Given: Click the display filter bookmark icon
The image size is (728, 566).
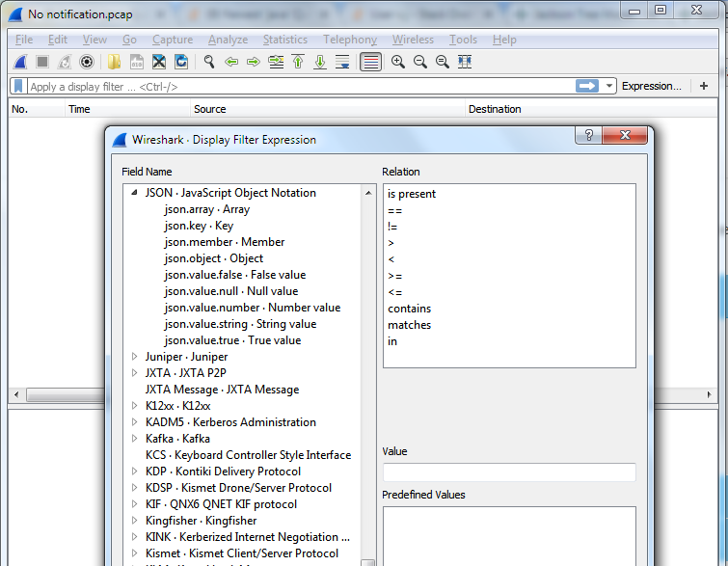Looking at the screenshot, I should click(x=18, y=87).
